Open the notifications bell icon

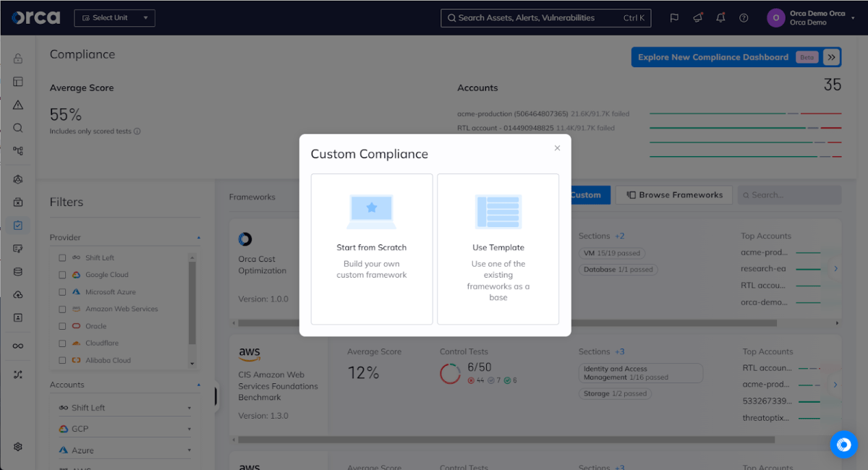pos(720,18)
